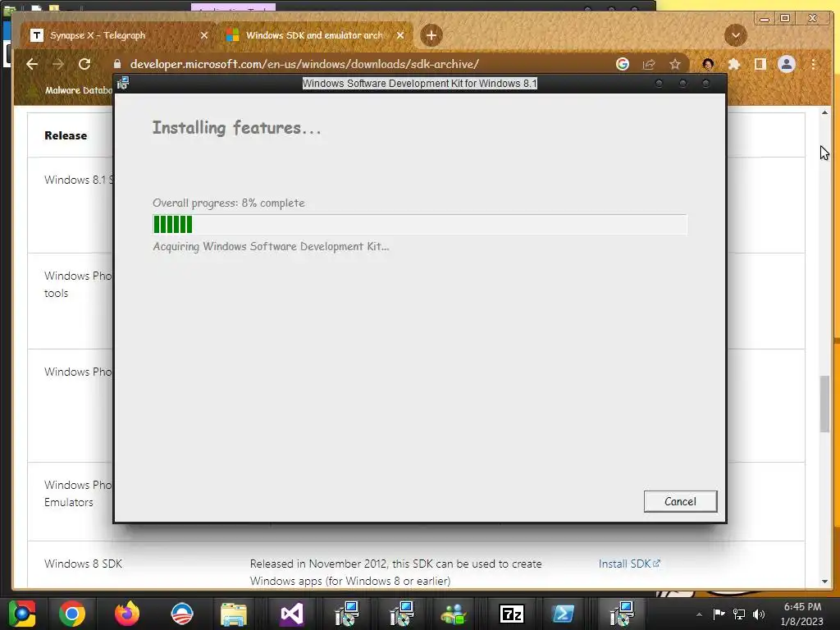Switch to the Synapse X - Telegraph tab
Screen dimensions: 840x630
tap(98, 35)
